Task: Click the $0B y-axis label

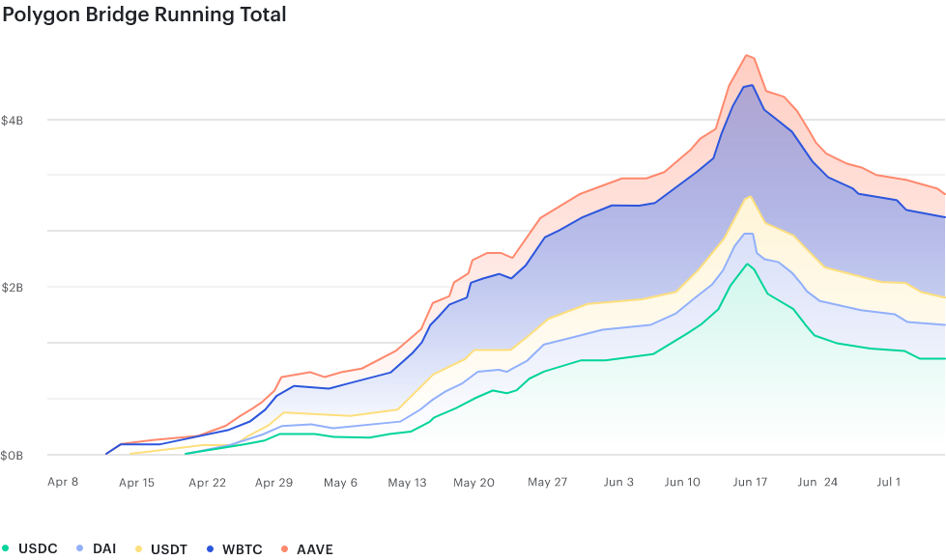Action: click(12, 456)
